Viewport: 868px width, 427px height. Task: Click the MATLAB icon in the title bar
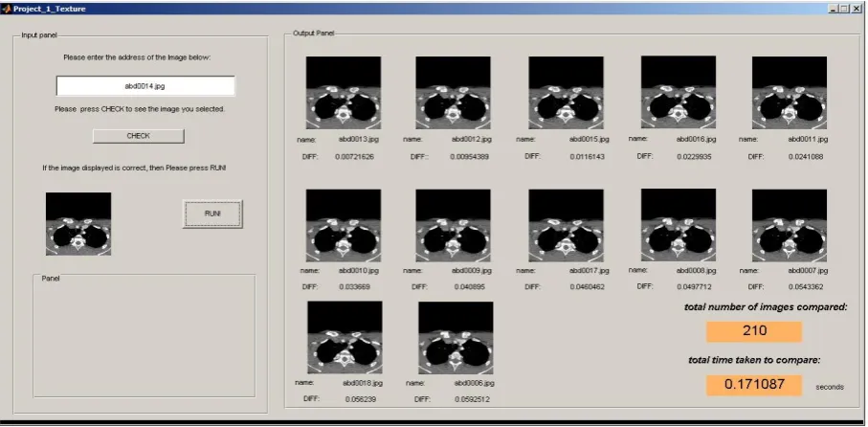pyautogui.click(x=6, y=9)
